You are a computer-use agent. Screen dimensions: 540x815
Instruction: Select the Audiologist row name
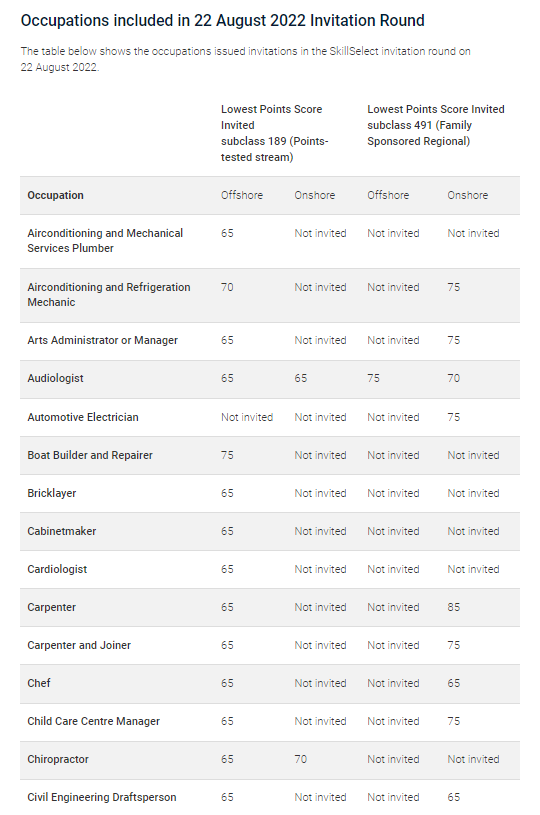point(55,378)
